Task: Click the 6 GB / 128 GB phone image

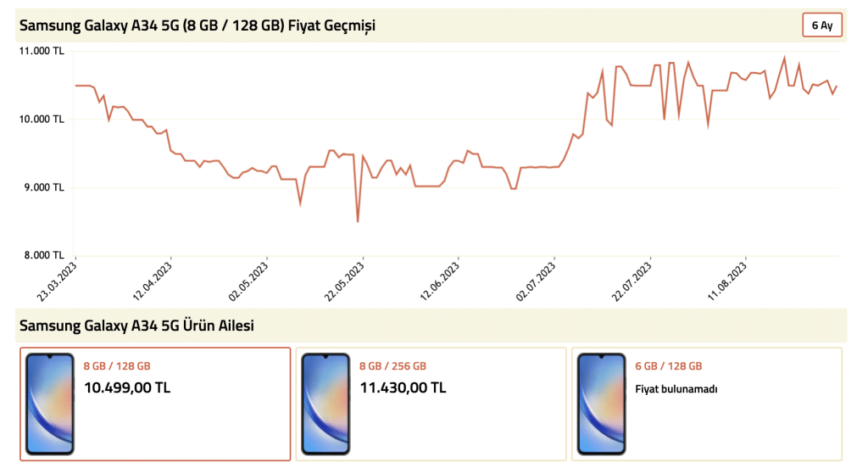Action: point(601,404)
